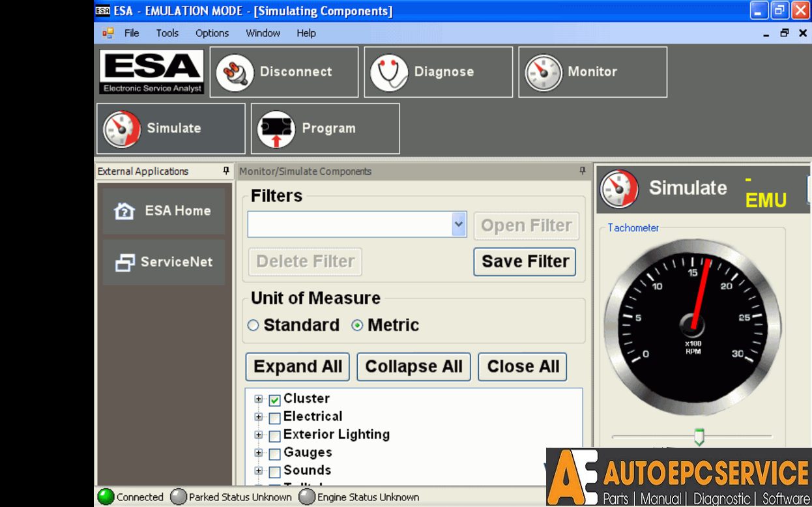The image size is (812, 507).
Task: Select the Electrical tree item text
Action: coord(313,416)
